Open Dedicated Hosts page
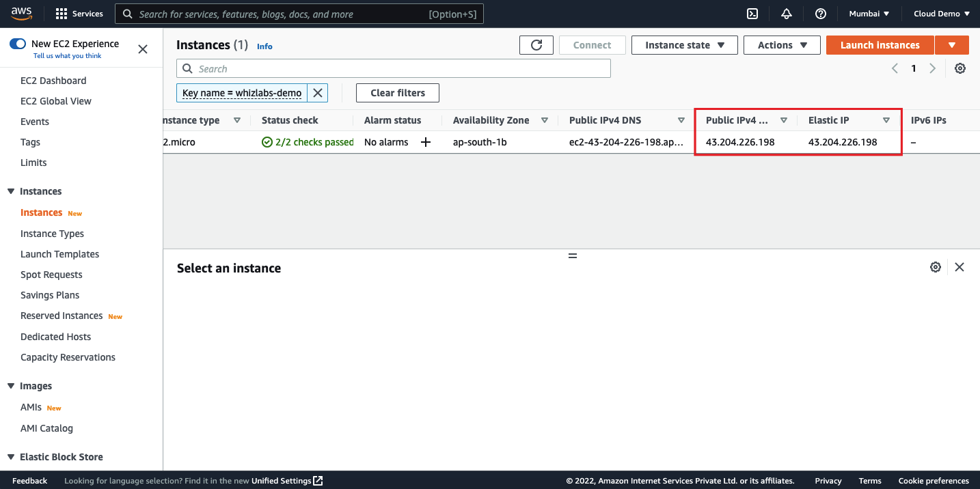980x489 pixels. click(x=55, y=337)
